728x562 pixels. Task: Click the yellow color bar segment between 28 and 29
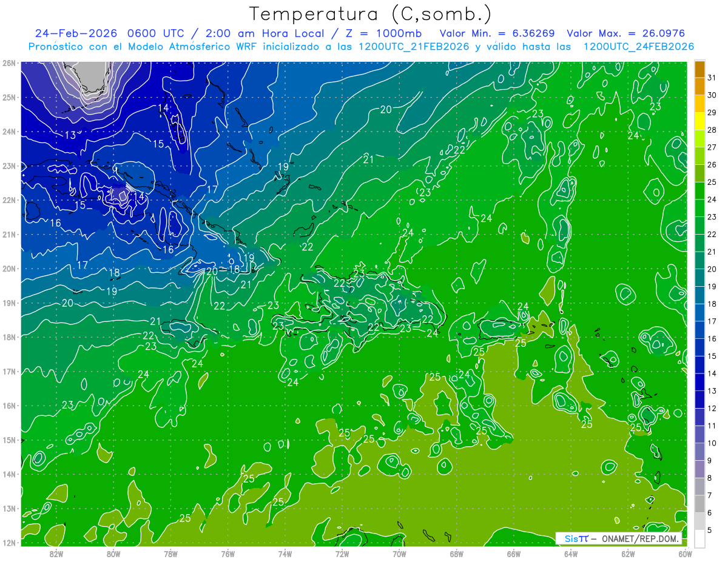699,121
